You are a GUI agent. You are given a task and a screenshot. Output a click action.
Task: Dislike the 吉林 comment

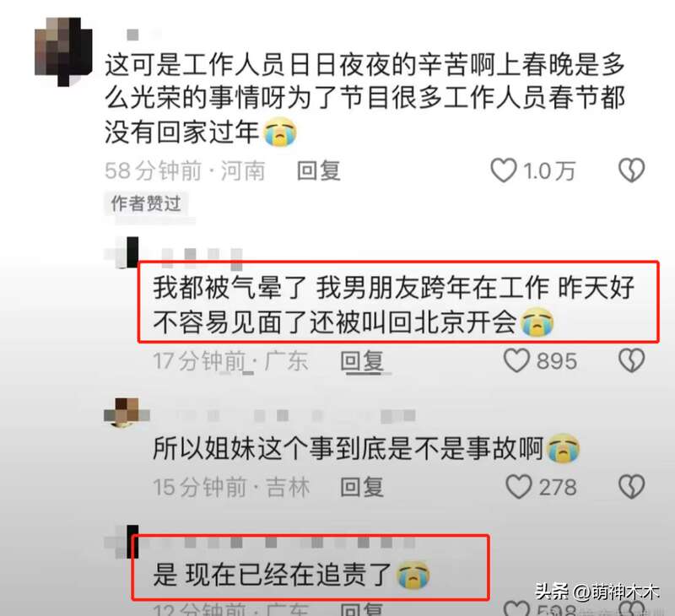631,487
